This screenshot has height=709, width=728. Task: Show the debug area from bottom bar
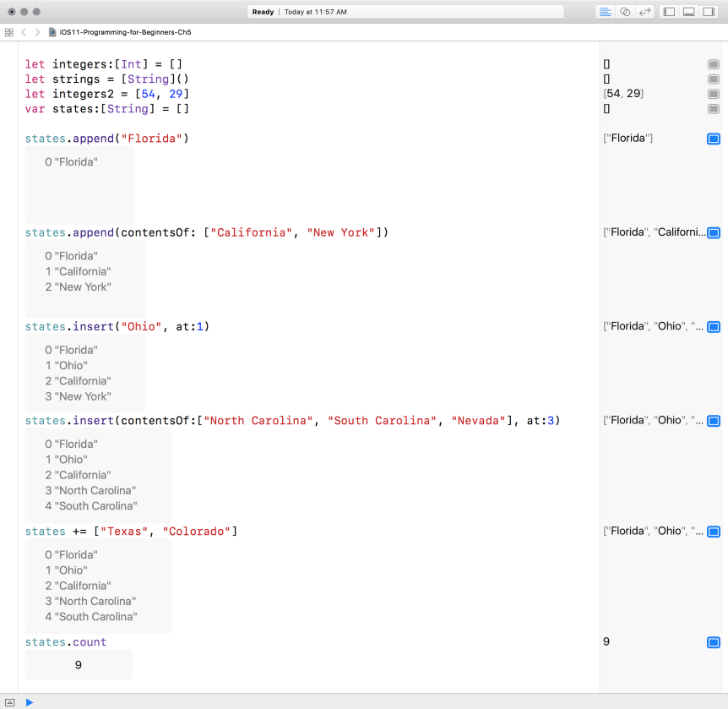point(10,702)
